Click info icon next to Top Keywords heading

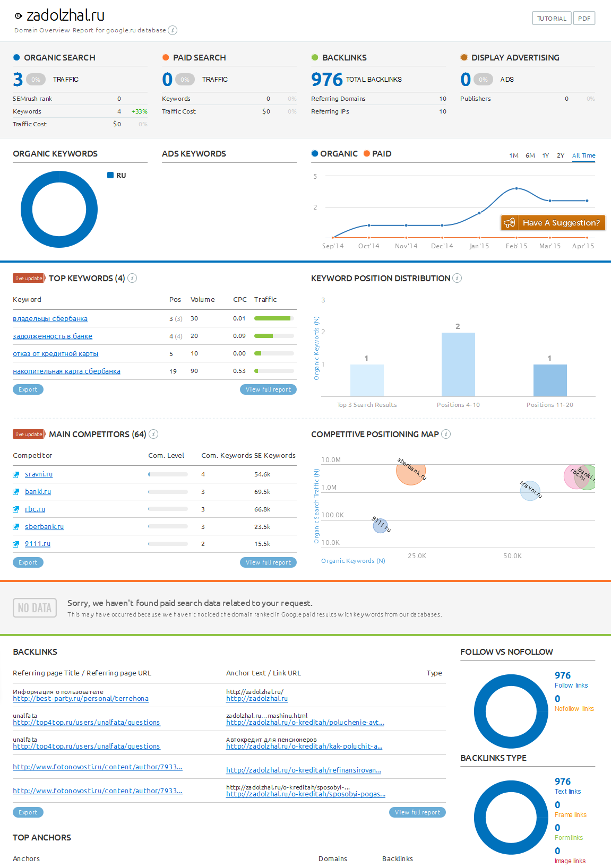[x=133, y=278]
